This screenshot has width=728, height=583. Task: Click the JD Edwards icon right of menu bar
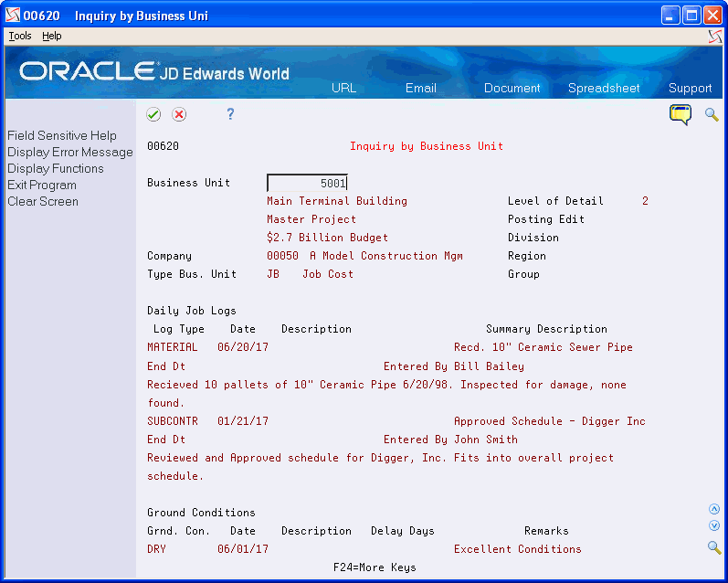pyautogui.click(x=715, y=37)
